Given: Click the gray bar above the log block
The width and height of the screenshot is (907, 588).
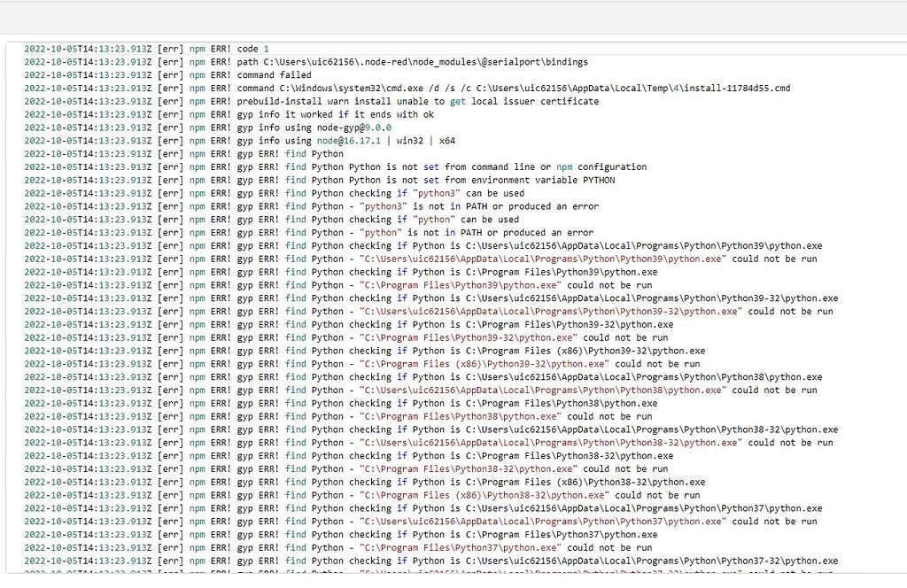Looking at the screenshot, I should pyautogui.click(x=453, y=18).
